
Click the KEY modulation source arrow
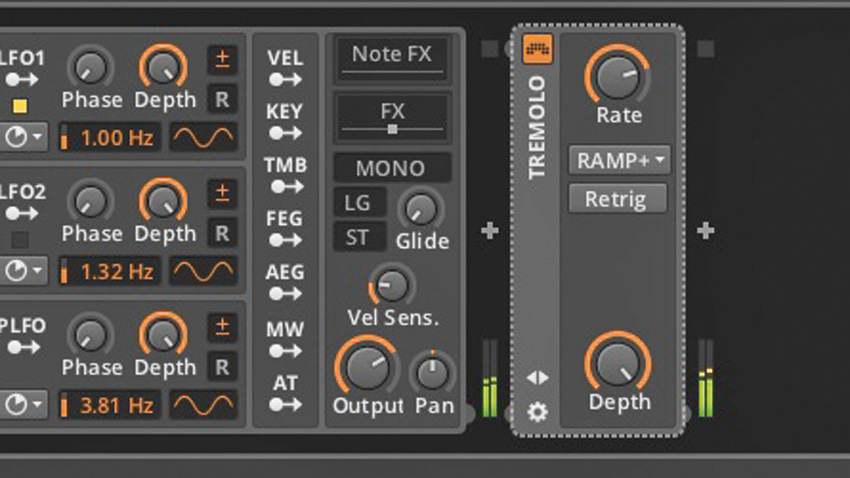pyautogui.click(x=285, y=133)
